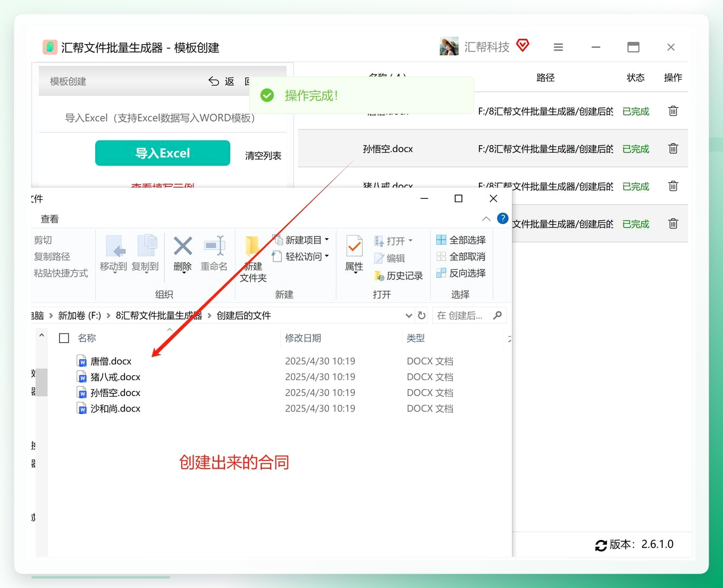Viewport: 723px width, 588px height.
Task: Open 属性 properties icon in ribbon
Action: point(354,247)
